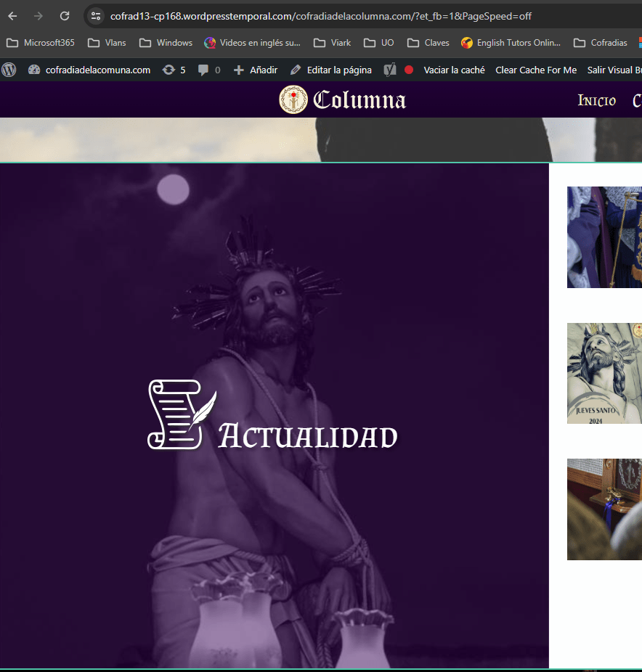This screenshot has width=642, height=672.
Task: Click Editar la página in admin bar
Action: 331,70
